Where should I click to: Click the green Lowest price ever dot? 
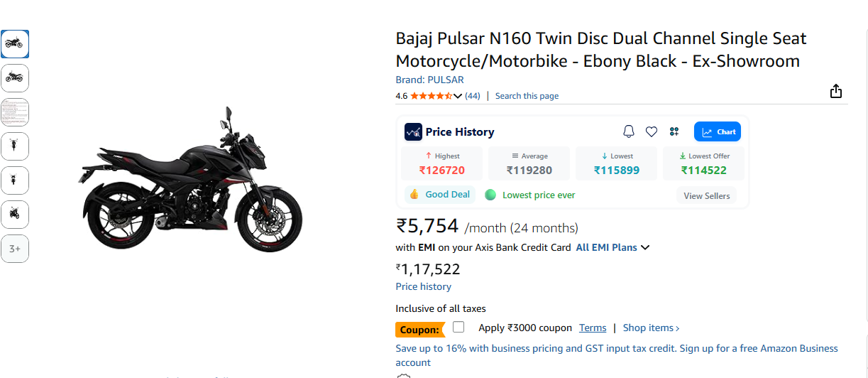click(490, 195)
